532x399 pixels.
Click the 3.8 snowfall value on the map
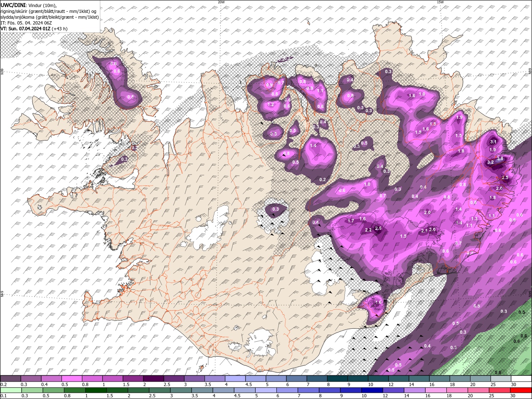[x=500, y=158]
